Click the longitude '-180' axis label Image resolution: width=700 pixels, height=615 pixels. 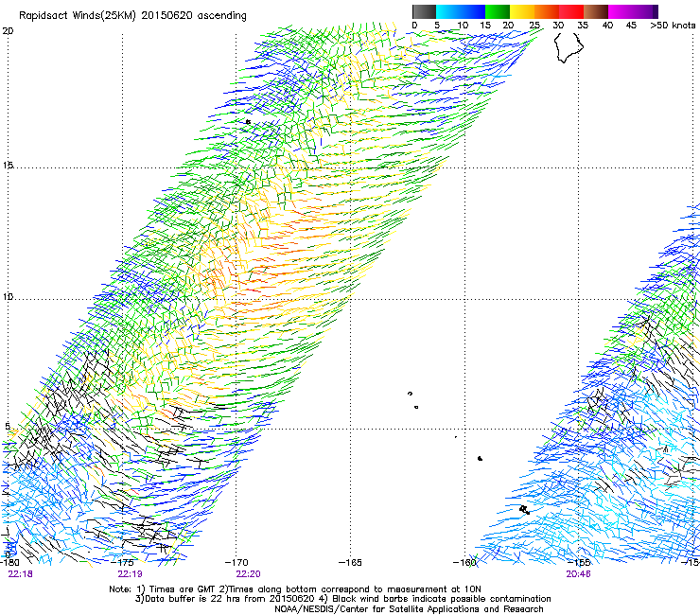[x=9, y=563]
